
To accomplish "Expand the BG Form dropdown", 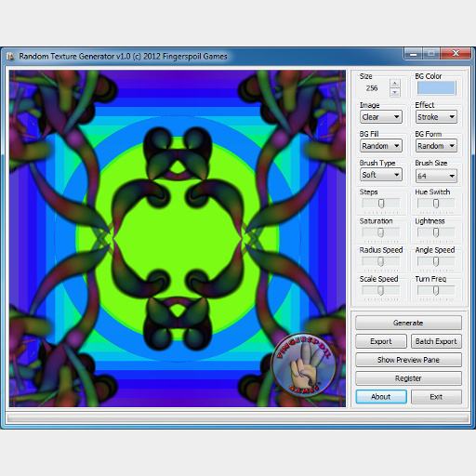I will coord(436,146).
